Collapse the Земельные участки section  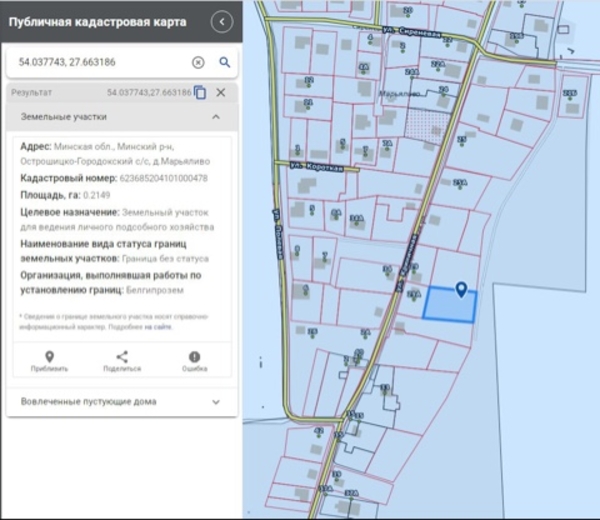[215, 117]
